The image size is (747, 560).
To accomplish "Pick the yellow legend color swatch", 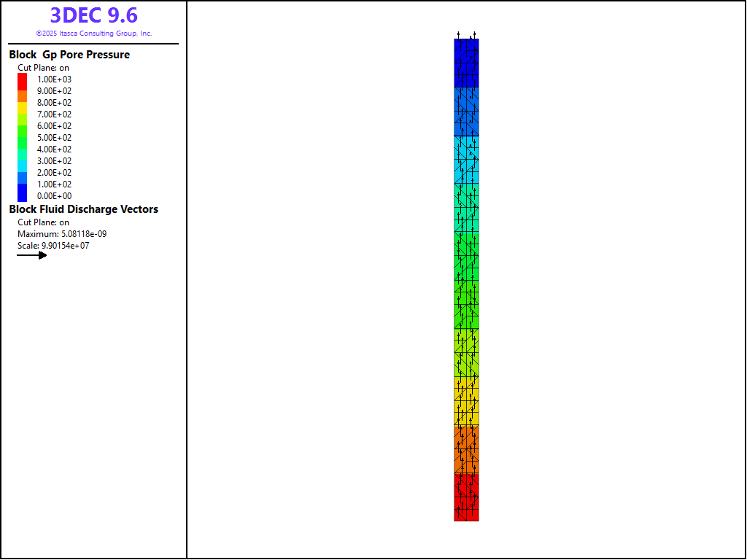I will [x=23, y=106].
